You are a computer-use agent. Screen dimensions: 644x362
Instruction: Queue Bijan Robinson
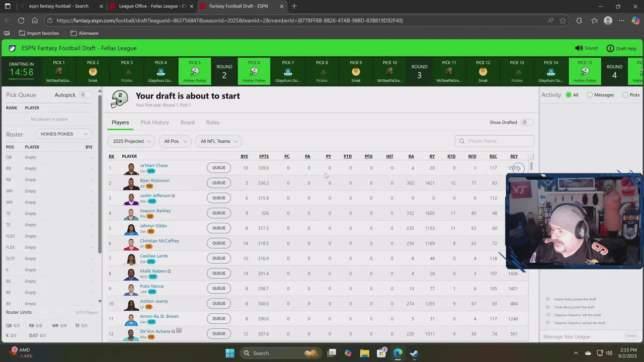[219, 183]
